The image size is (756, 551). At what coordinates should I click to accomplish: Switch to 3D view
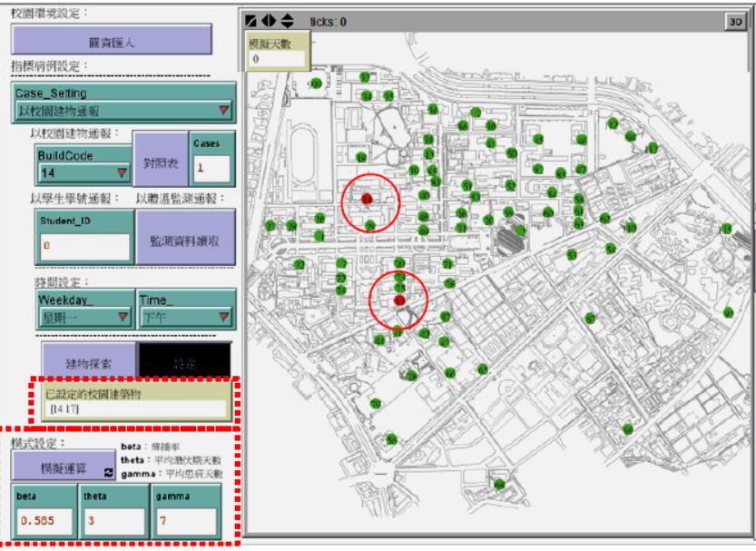click(x=734, y=21)
